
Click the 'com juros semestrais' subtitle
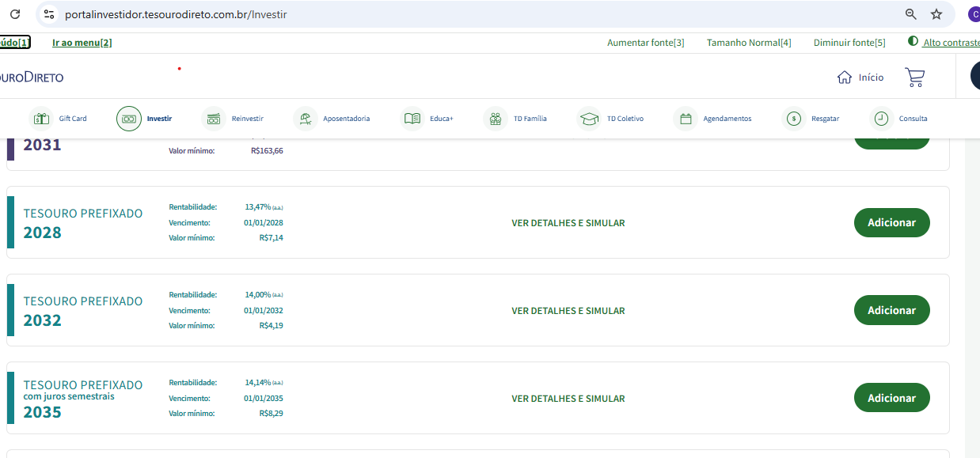click(x=69, y=396)
